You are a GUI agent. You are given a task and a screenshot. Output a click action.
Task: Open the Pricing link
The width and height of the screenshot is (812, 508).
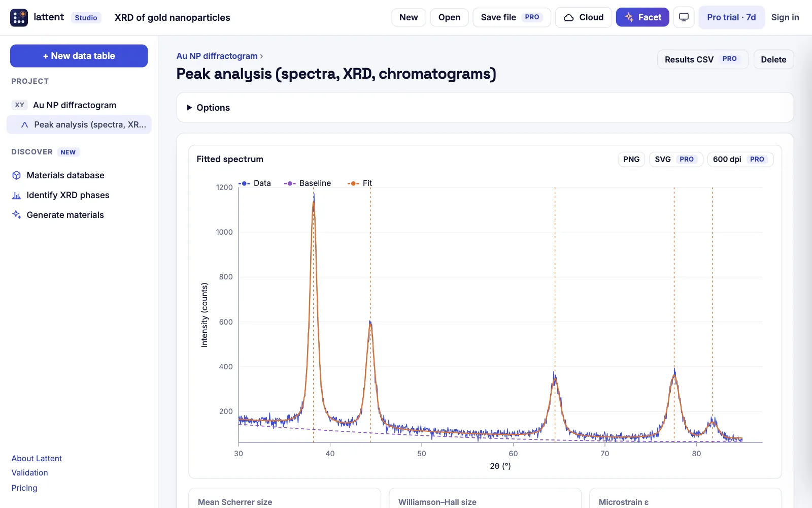coord(24,488)
